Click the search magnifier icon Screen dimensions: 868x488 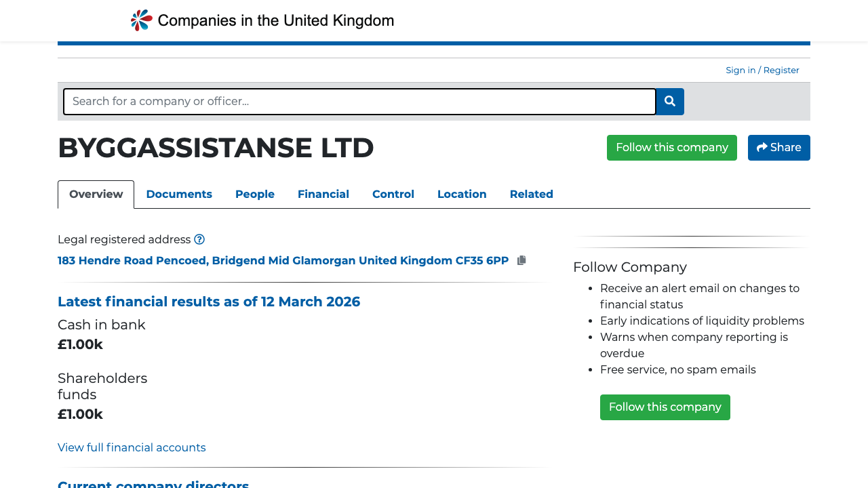pos(669,101)
